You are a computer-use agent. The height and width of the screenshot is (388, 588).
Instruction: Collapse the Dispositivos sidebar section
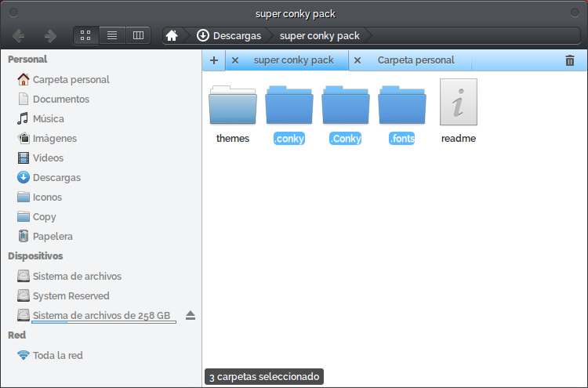pos(35,256)
